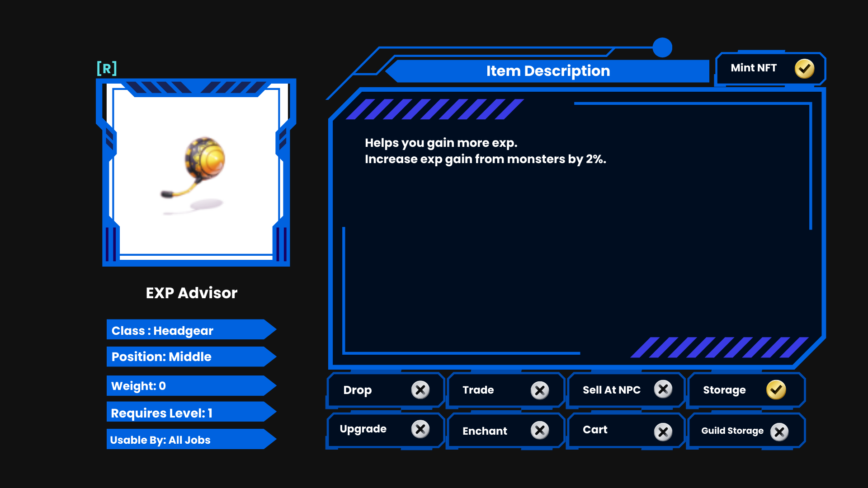Click the Cart disabled X icon
The image size is (868, 488).
click(663, 432)
